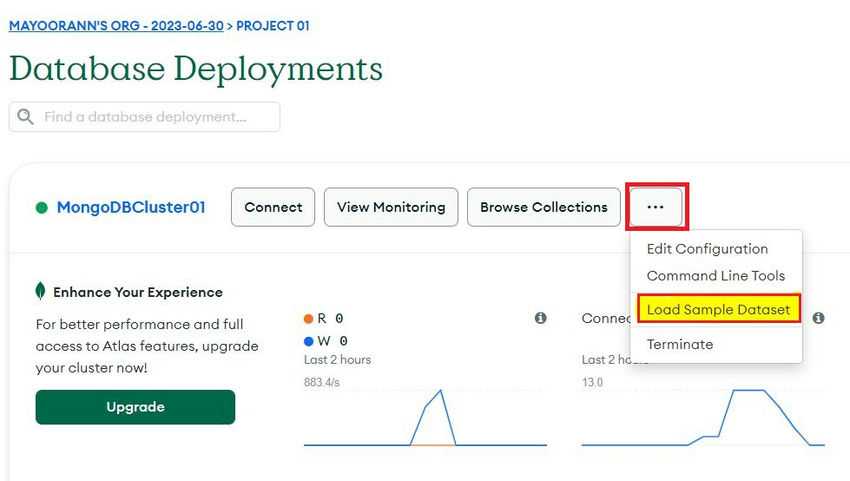850x481 pixels.
Task: Click the Database Deployments heading
Action: (x=196, y=69)
